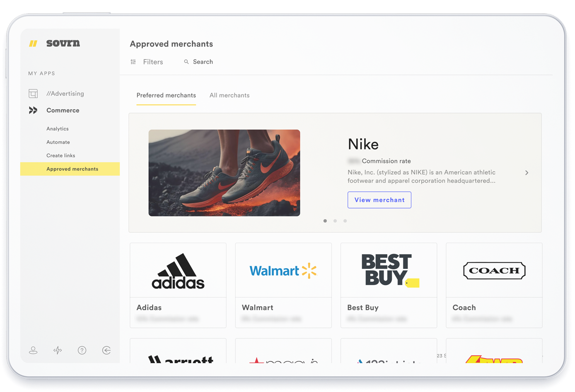The width and height of the screenshot is (575, 392).
Task: Click the Adidas merchant name
Action: [x=149, y=308]
